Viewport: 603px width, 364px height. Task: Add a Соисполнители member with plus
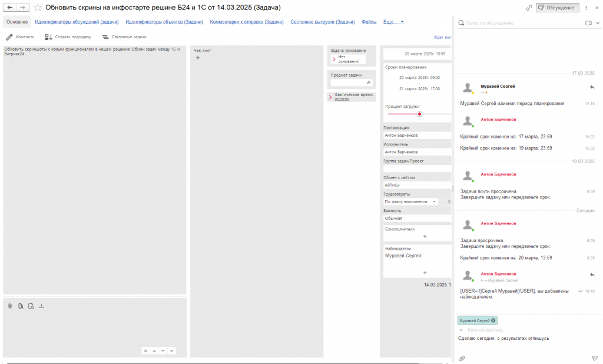pos(425,236)
